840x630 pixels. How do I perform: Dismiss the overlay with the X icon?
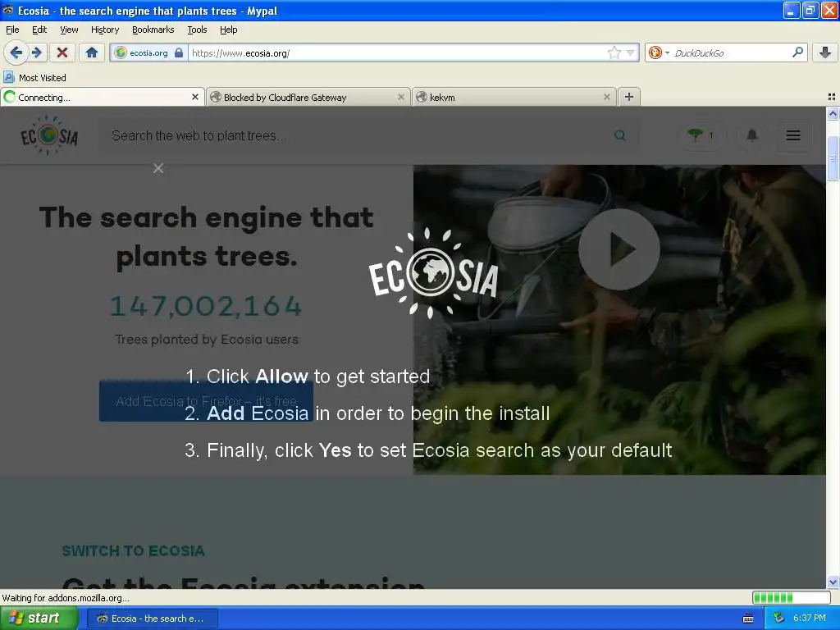point(158,168)
